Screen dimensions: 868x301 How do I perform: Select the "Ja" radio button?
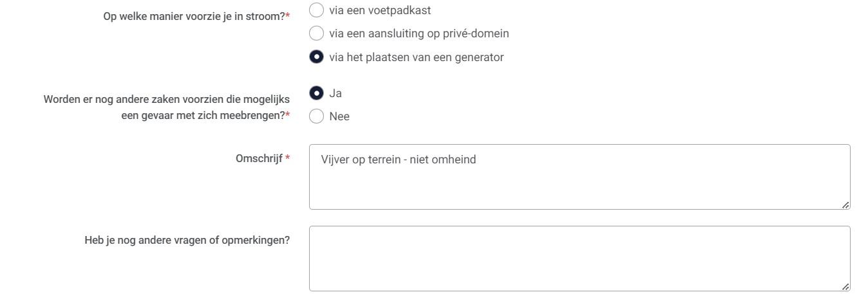[316, 93]
